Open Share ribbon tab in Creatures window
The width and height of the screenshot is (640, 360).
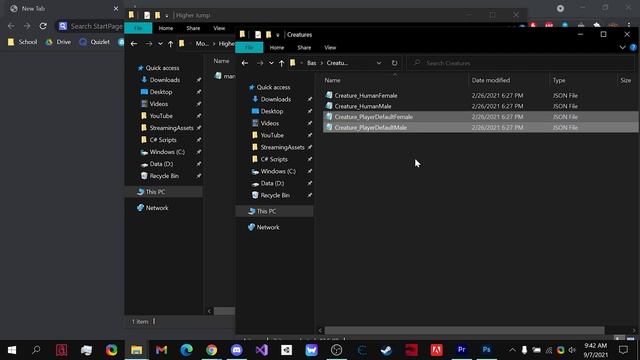coord(304,47)
